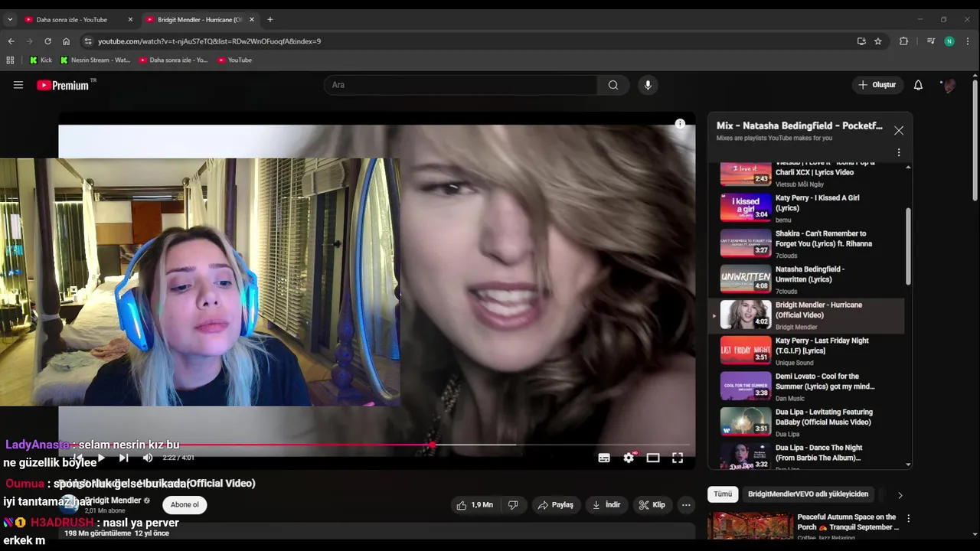980x551 pixels.
Task: Seek on the video progress bar
Action: [377, 445]
